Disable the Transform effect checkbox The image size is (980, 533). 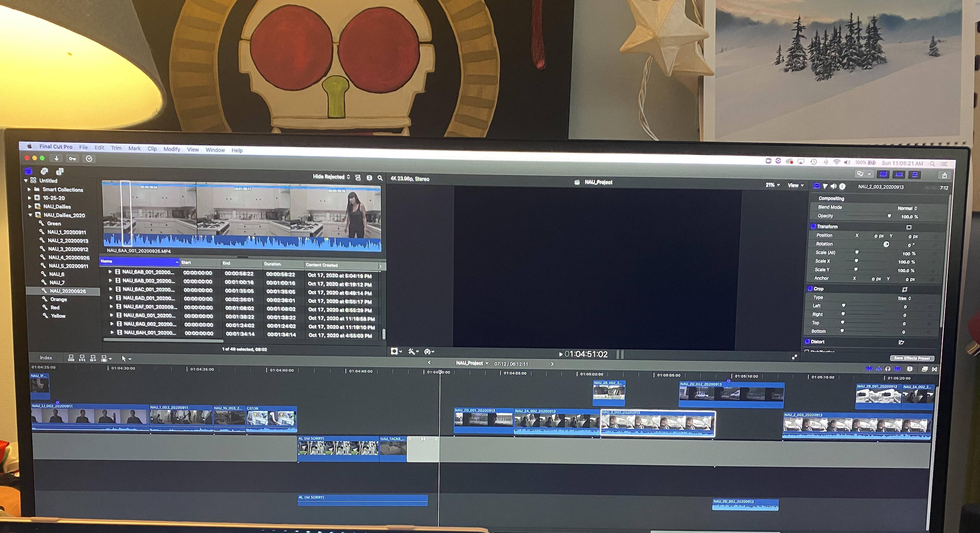coord(813,226)
